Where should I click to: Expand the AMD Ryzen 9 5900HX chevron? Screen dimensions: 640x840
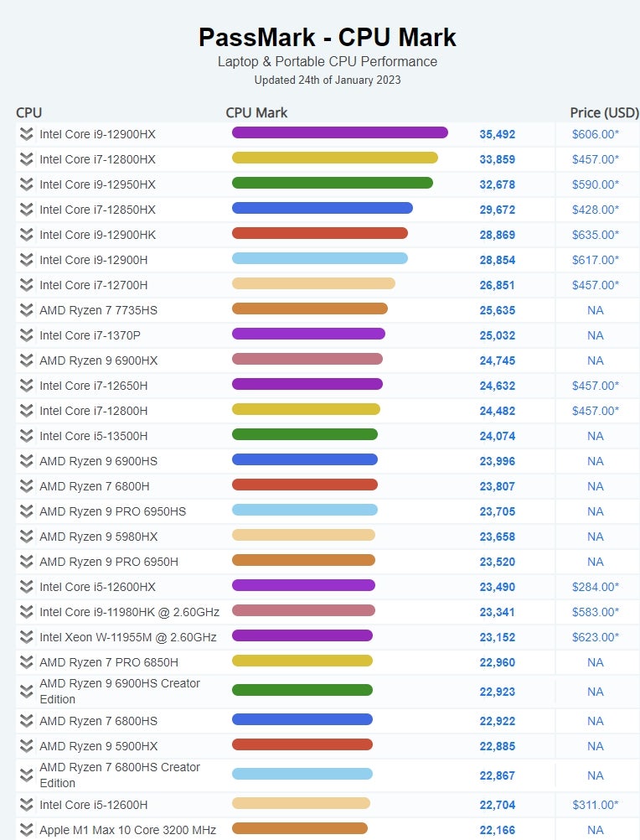pyautogui.click(x=26, y=746)
